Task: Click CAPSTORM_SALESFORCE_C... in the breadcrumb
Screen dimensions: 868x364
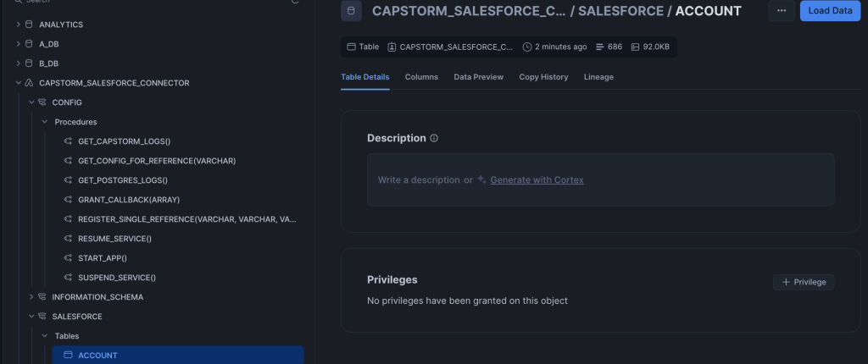Action: (x=469, y=11)
